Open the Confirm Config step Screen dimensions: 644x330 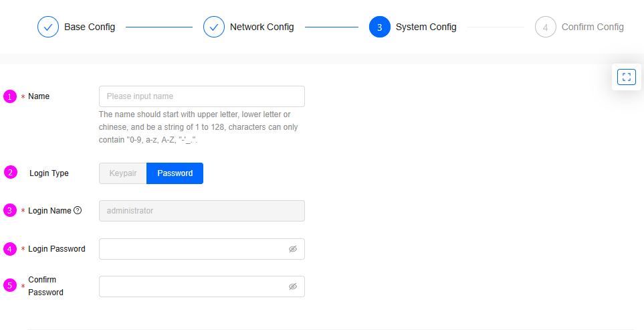coord(579,27)
